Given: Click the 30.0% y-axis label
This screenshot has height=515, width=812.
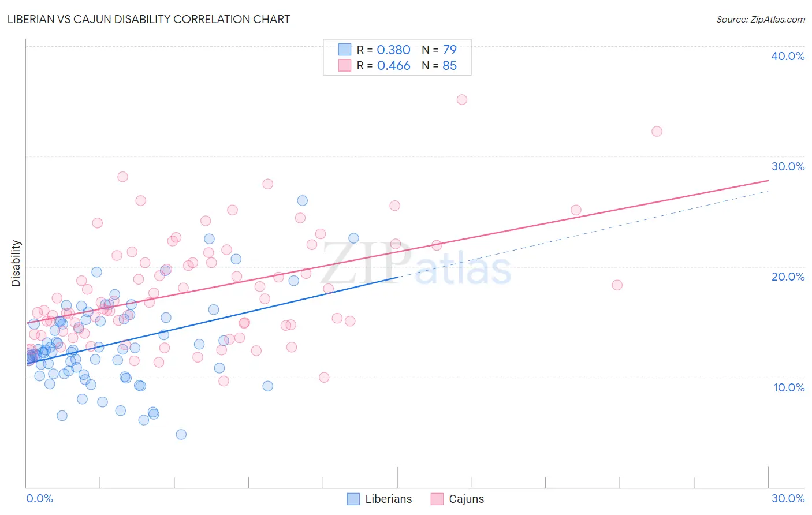Looking at the screenshot, I should [x=788, y=166].
